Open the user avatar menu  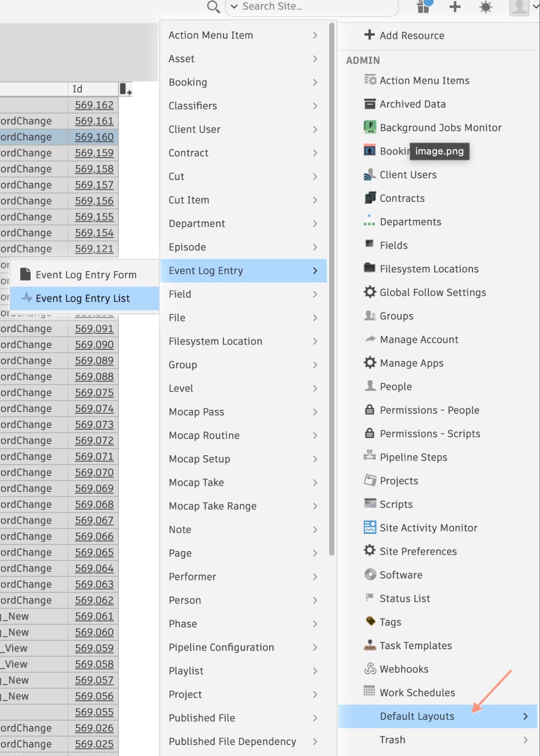(x=519, y=7)
